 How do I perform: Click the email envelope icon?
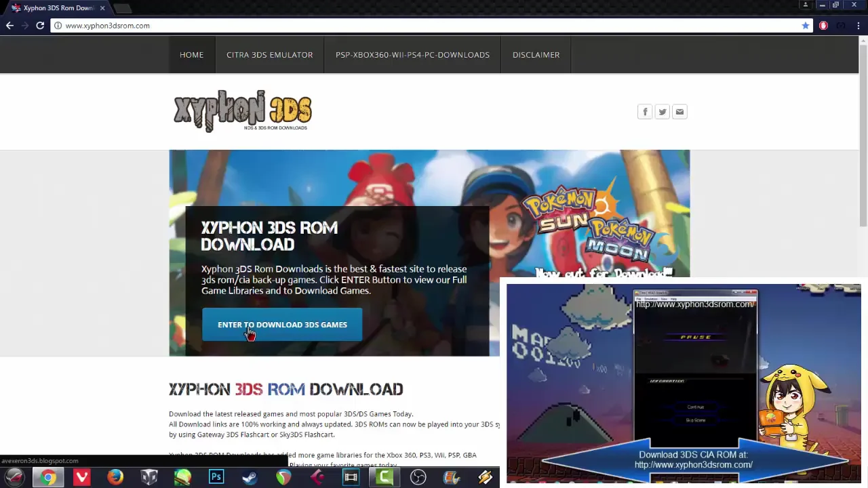coord(679,112)
